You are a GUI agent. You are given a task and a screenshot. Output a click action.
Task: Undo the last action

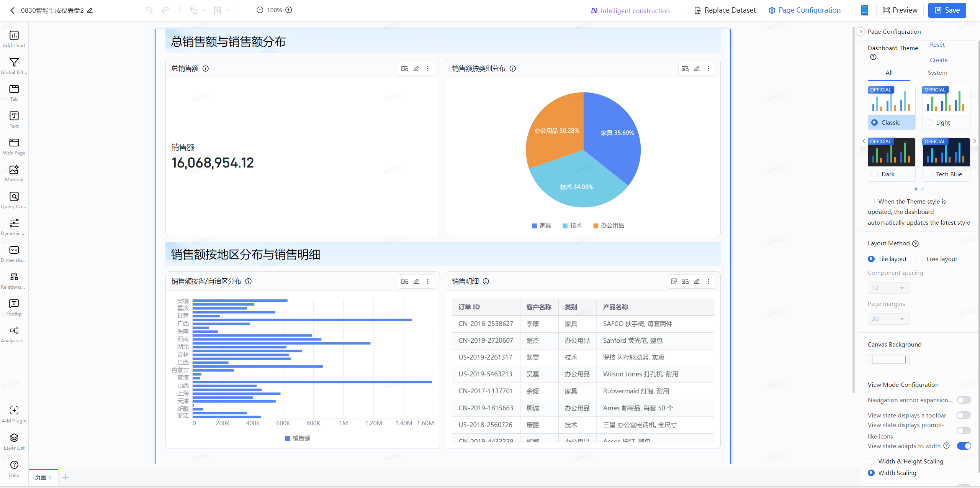[x=149, y=10]
